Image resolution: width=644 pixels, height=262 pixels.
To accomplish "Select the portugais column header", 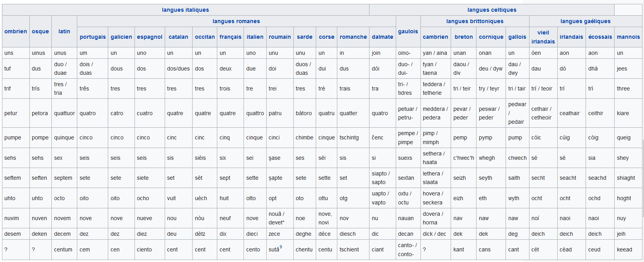I will click(93, 37).
